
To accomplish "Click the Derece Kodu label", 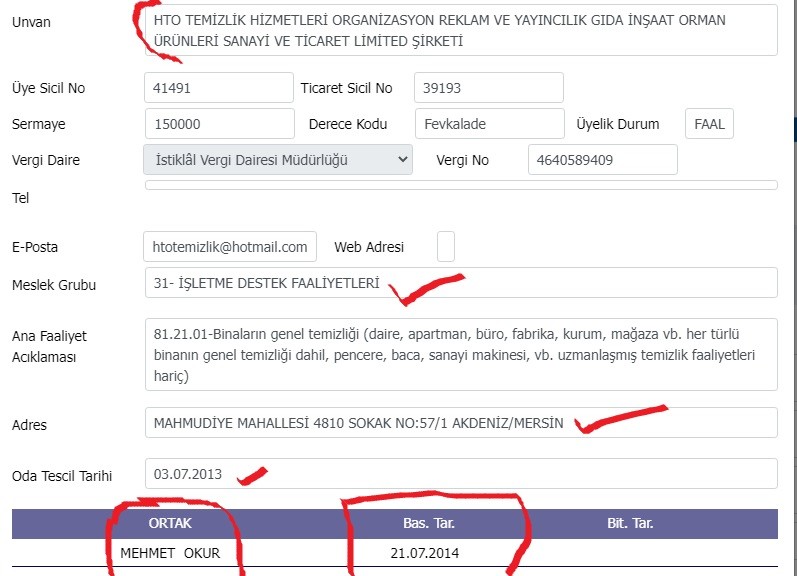I will pyautogui.click(x=348, y=124).
